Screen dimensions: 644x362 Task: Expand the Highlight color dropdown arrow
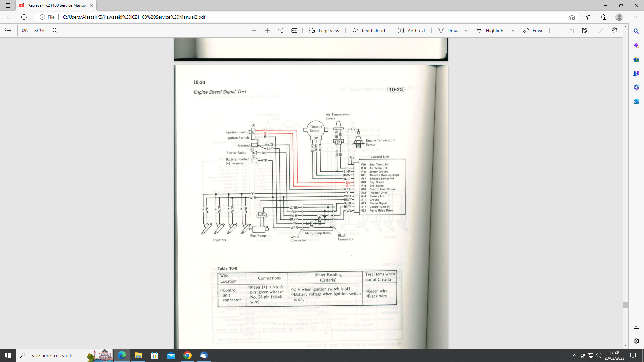[x=513, y=31]
